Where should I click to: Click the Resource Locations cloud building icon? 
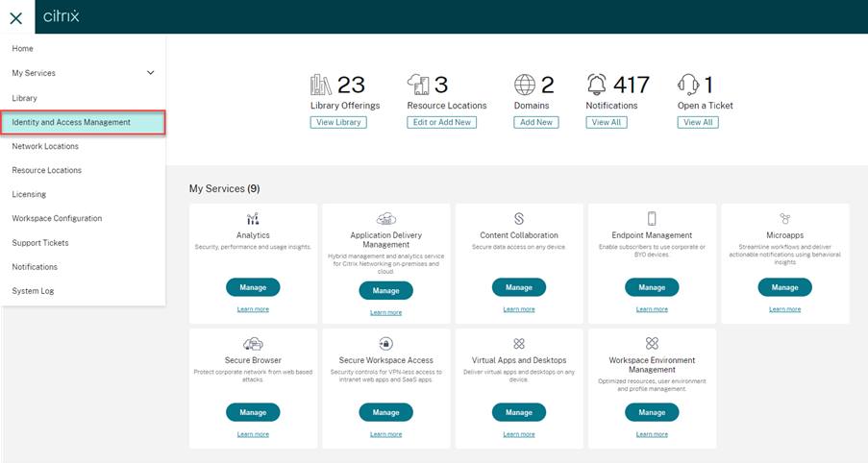(418, 85)
